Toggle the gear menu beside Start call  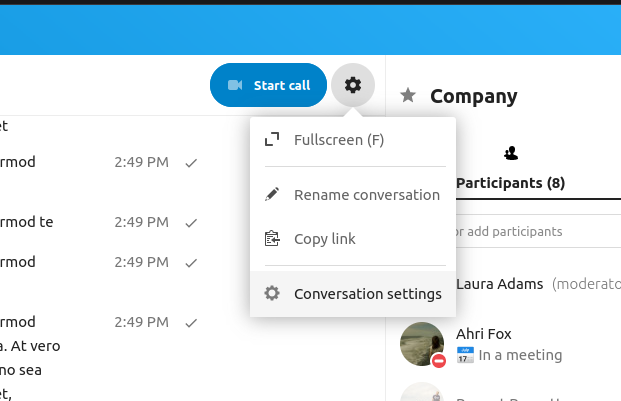tap(352, 85)
